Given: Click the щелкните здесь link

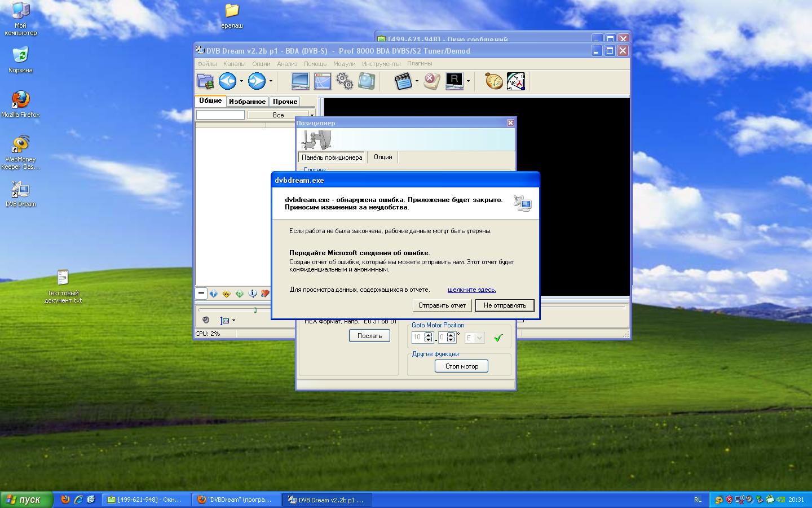Looking at the screenshot, I should (472, 290).
